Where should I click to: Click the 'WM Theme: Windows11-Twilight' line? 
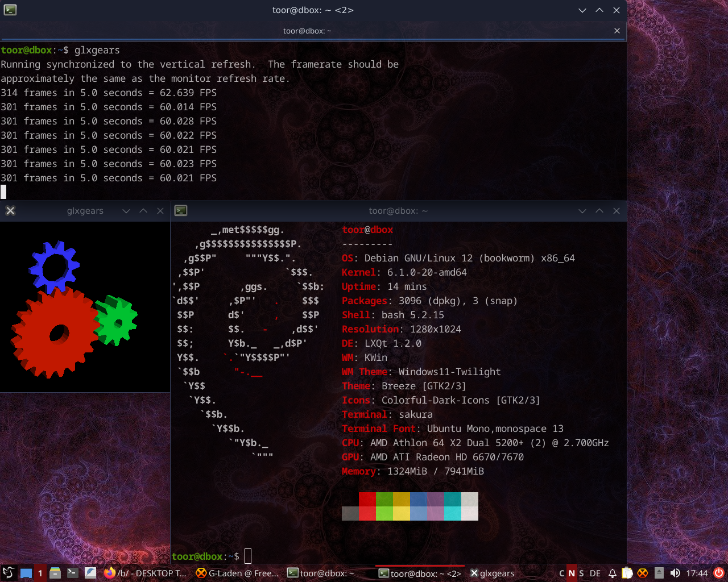pos(421,372)
